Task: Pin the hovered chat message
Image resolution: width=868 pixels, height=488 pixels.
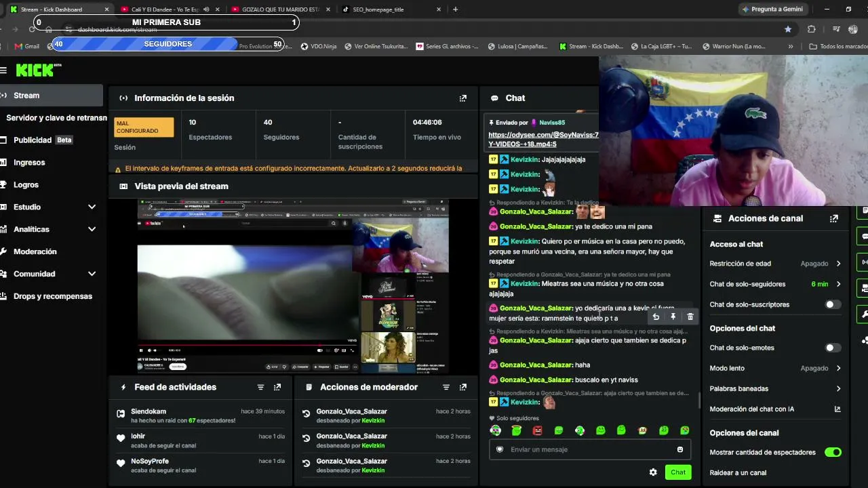Action: [673, 317]
